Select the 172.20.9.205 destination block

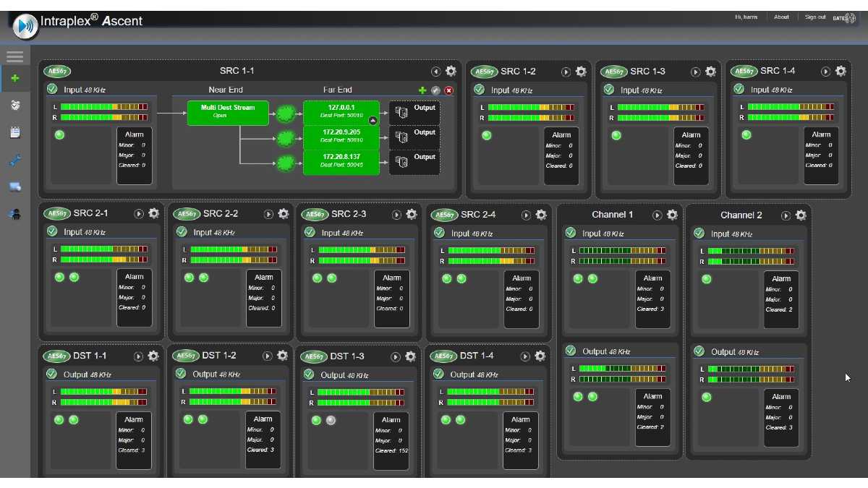pos(341,137)
